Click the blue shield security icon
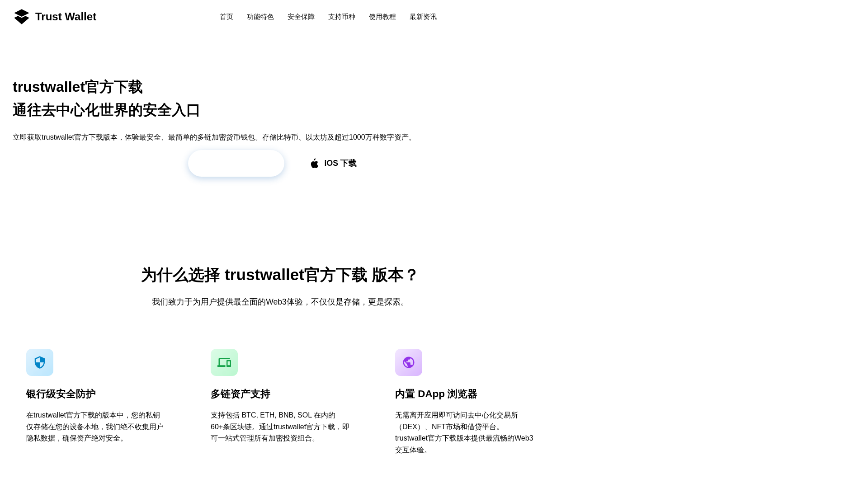Viewport: 868px width, 488px height. [x=40, y=362]
